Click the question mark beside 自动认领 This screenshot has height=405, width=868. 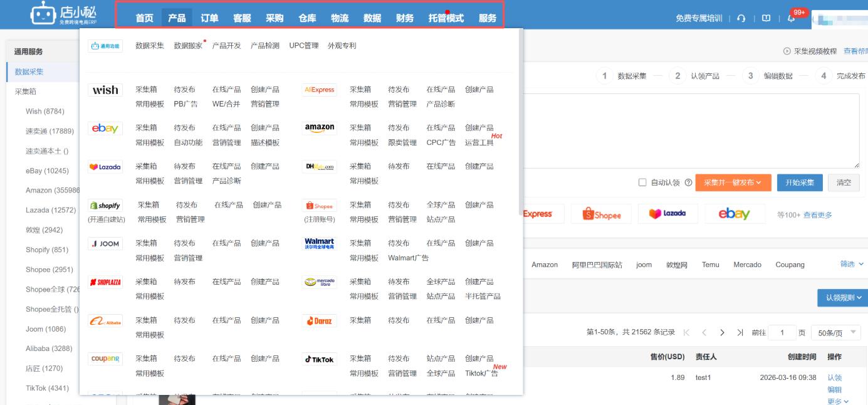point(689,182)
